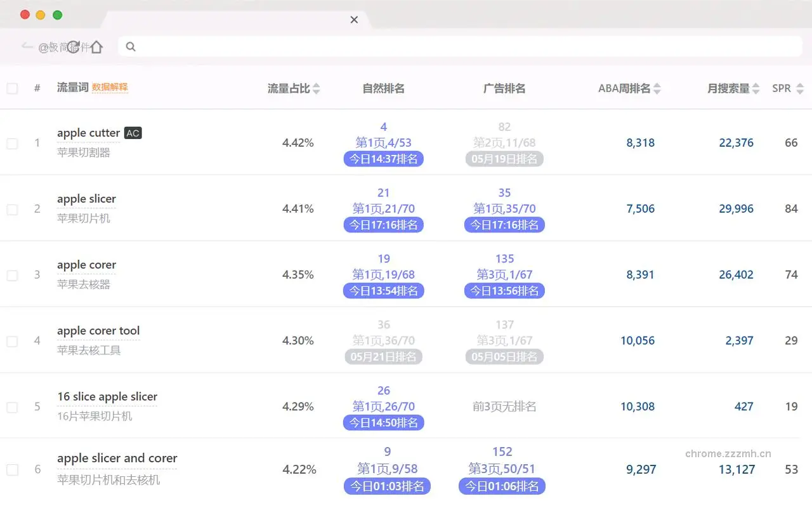
Task: Click the 今日14:37排名 badge for apple cutter
Action: [383, 159]
